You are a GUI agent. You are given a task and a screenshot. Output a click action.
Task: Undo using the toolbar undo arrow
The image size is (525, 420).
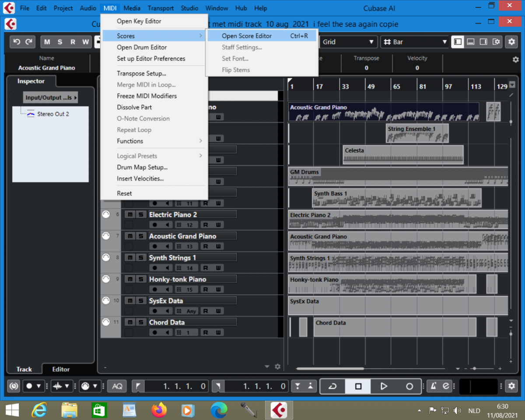click(17, 42)
